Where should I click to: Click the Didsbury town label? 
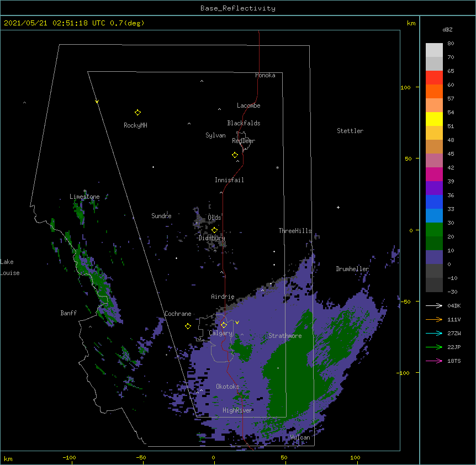coord(212,238)
